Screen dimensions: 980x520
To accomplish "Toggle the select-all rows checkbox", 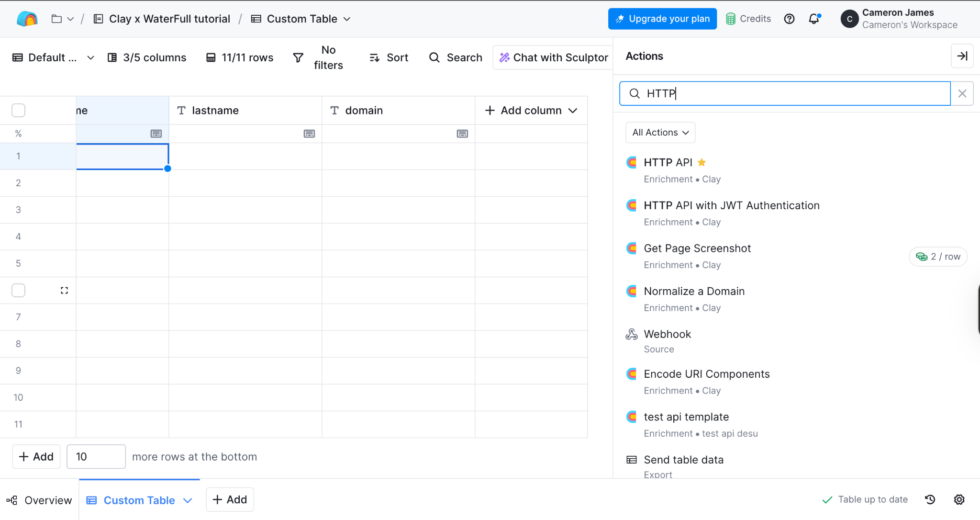I will click(x=18, y=110).
